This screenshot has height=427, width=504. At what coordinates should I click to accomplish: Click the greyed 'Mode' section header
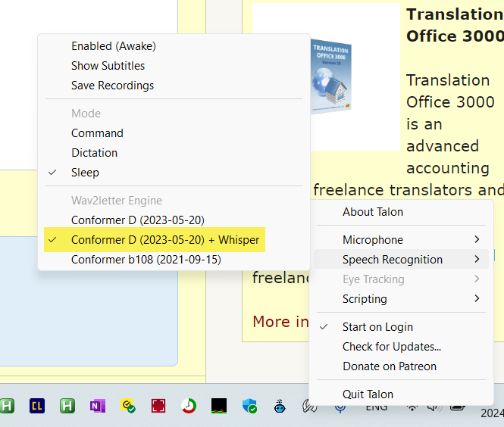tap(86, 114)
